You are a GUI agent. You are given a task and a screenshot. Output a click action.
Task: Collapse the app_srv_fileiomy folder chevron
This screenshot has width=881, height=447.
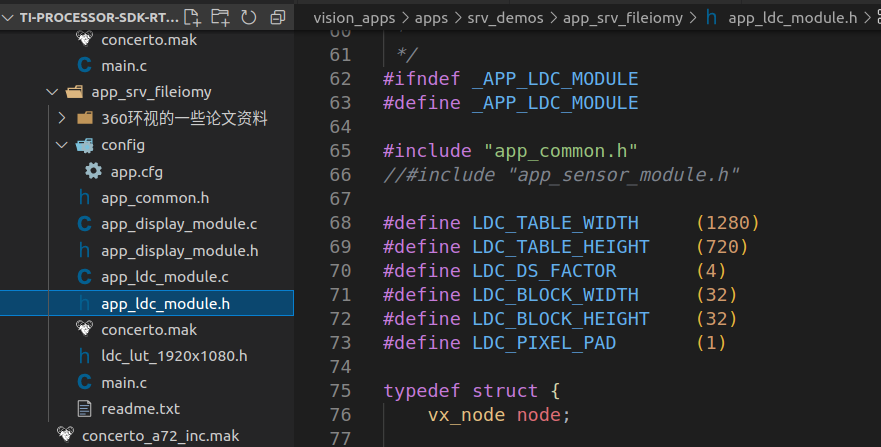[x=52, y=92]
